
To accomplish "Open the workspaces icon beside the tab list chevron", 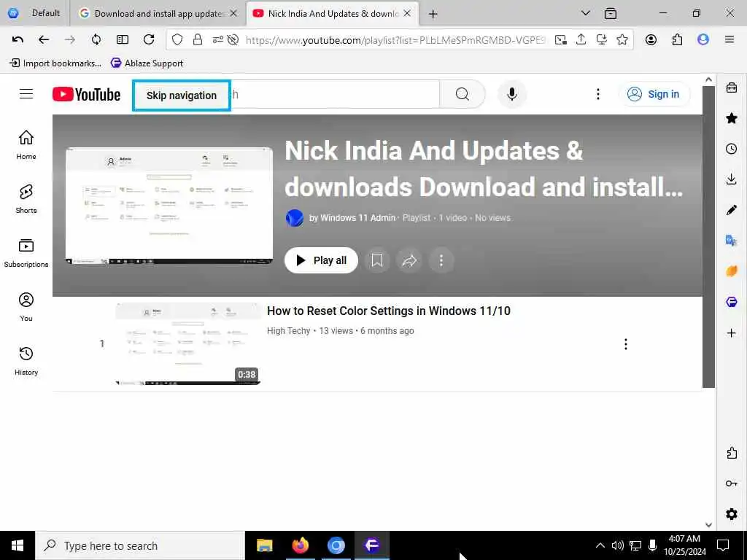I will [x=611, y=13].
